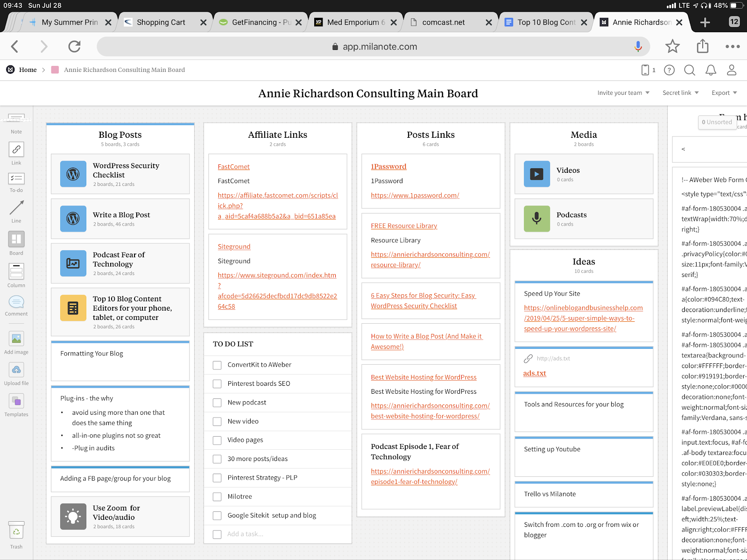Open the Trash bin
This screenshot has width=747, height=560.
(16, 535)
